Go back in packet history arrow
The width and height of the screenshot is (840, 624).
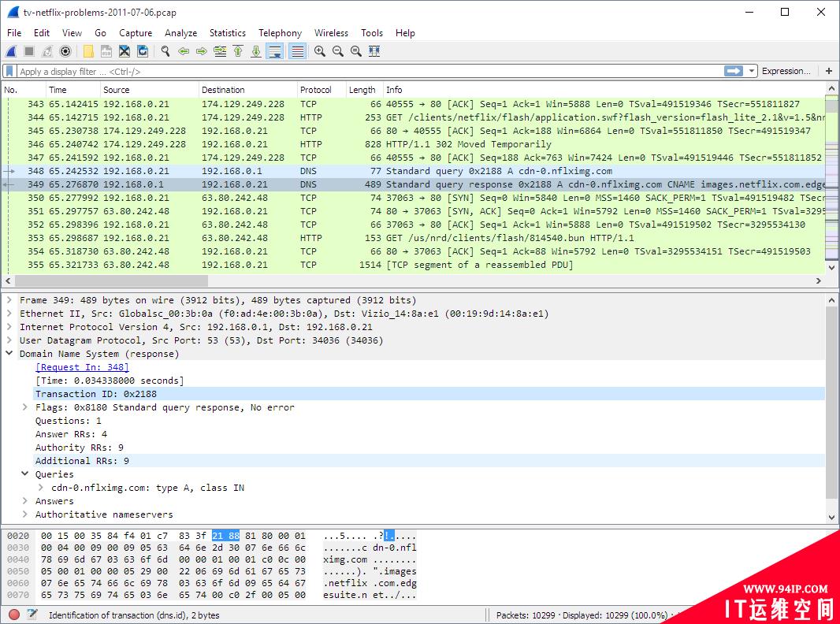click(184, 51)
